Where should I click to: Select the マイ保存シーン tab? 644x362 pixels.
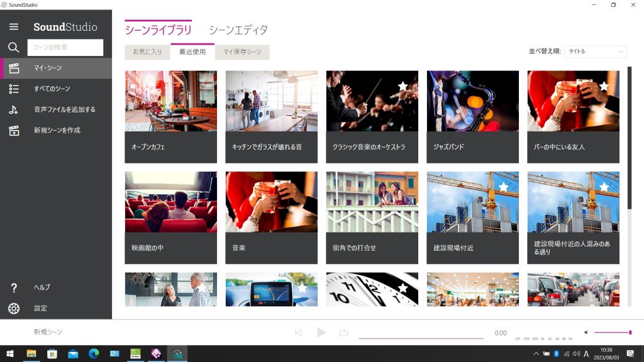coord(242,52)
